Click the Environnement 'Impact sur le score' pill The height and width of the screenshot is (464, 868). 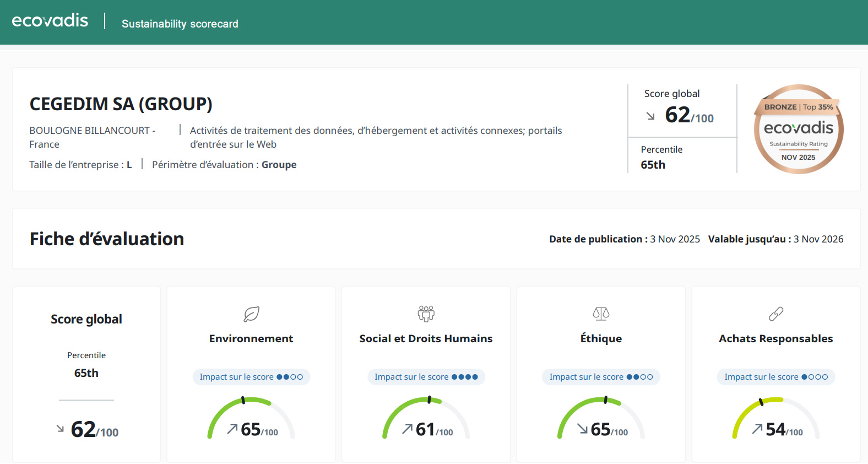251,377
